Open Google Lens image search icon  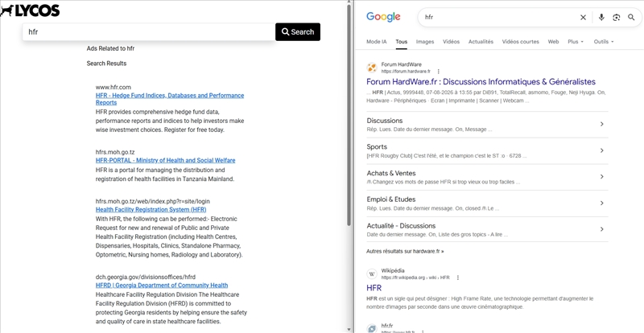click(616, 17)
